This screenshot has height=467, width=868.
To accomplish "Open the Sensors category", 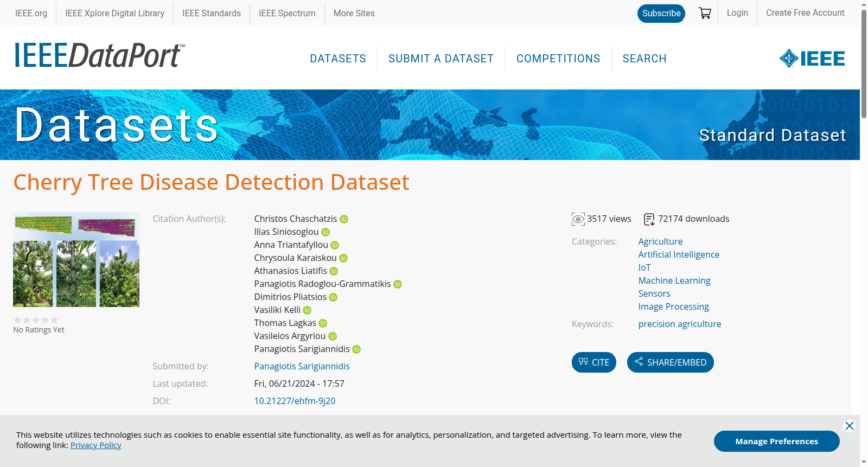I will (x=654, y=294).
